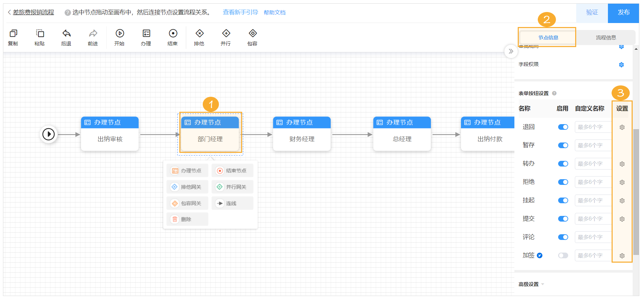This screenshot has height=302, width=644.
Task: Turn off the 挂起 switch
Action: [563, 200]
